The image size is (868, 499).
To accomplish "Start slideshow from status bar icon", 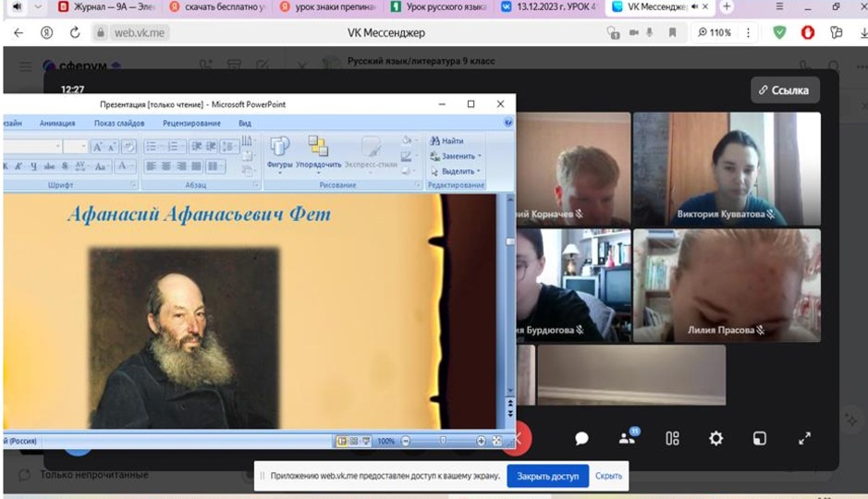I will (366, 441).
